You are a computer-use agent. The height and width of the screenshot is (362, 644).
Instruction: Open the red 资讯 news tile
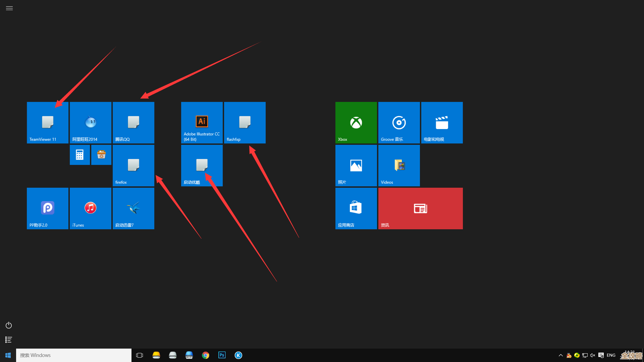[420, 208]
